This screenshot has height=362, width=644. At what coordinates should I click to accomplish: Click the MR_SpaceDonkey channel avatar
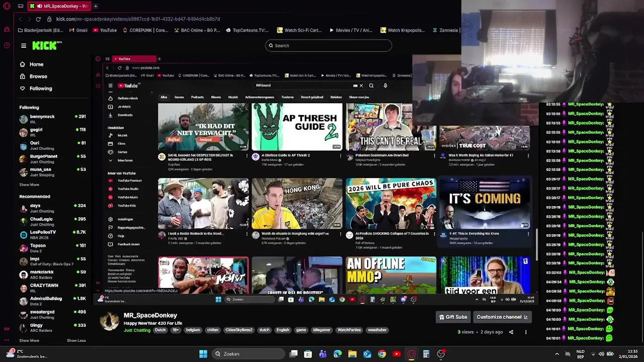[x=109, y=321]
